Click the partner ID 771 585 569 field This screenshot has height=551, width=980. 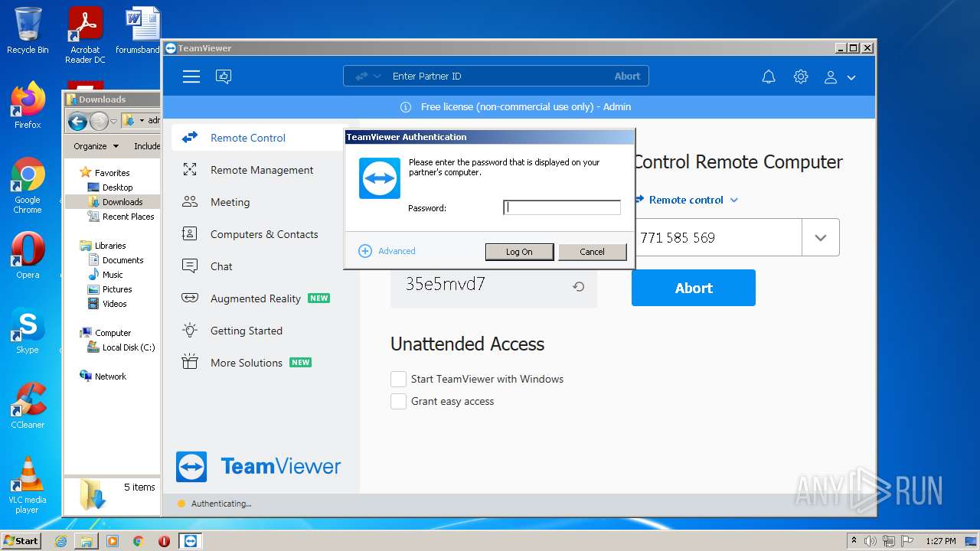coord(718,237)
